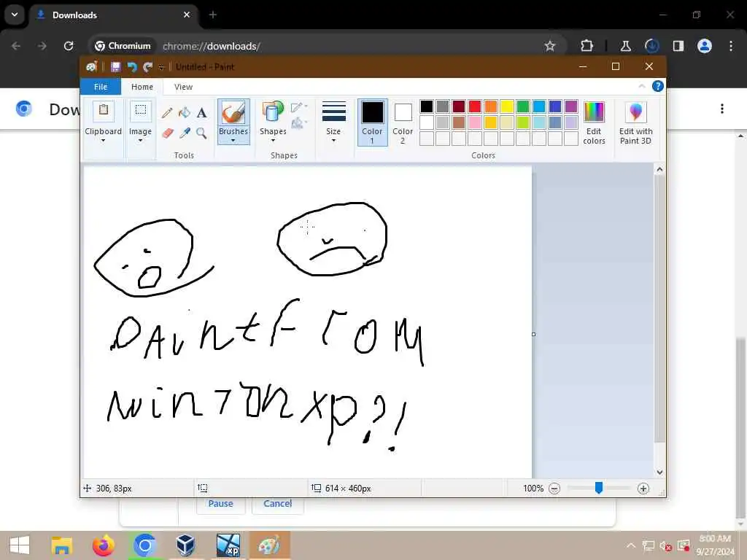Pick the yellow color swatch
The width and height of the screenshot is (747, 560).
pos(507,106)
